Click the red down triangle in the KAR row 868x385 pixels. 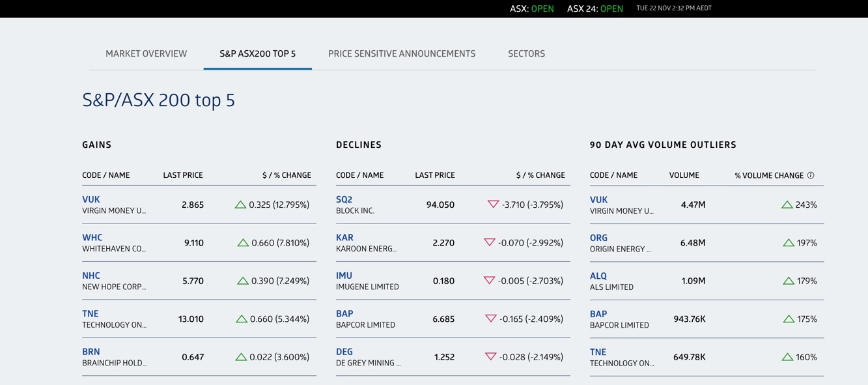[490, 242]
